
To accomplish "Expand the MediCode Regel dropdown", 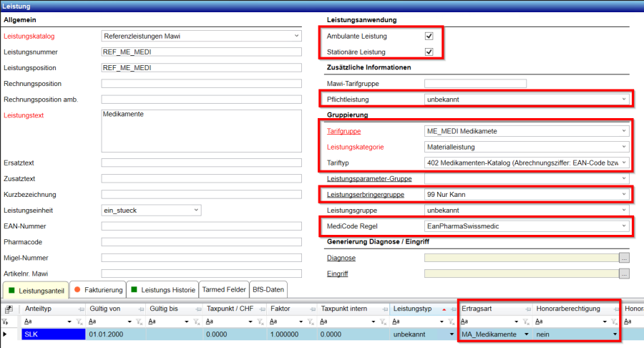I will (x=623, y=226).
